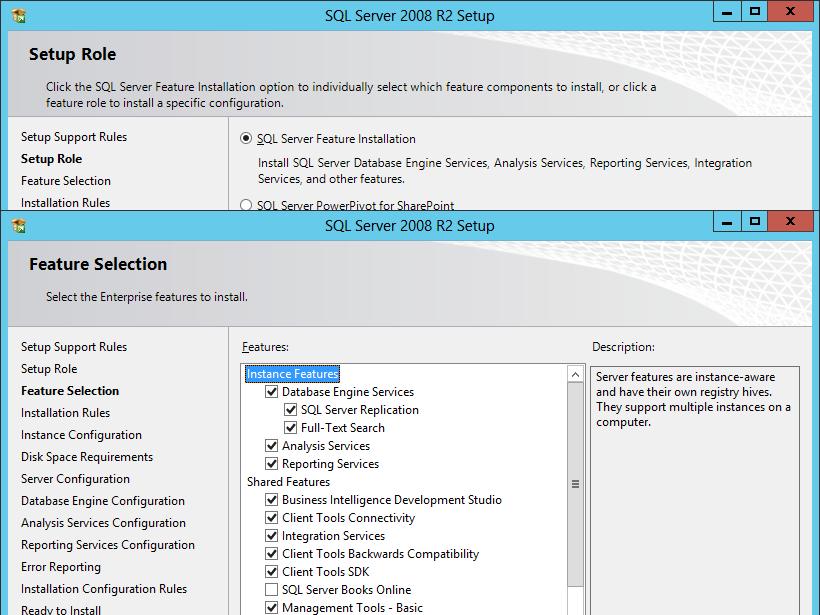820x615 pixels.
Task: Click Installation Configuration Rules step
Action: 104,588
